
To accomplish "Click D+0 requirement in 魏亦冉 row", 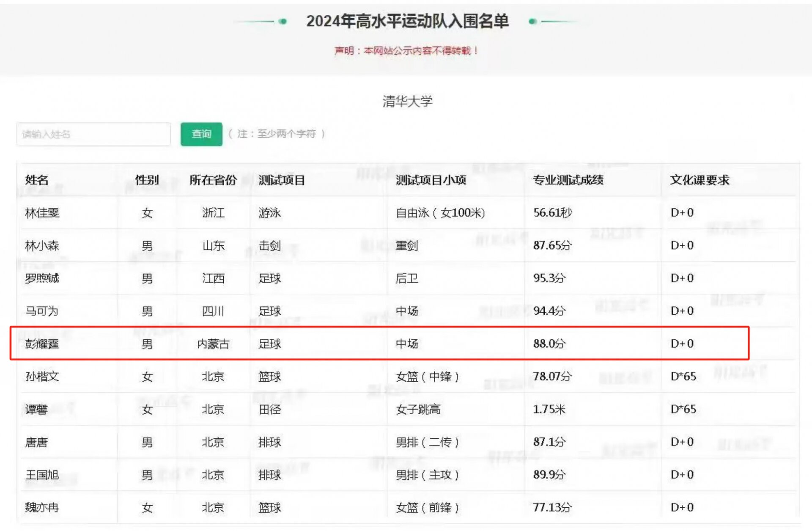I will point(682,507).
